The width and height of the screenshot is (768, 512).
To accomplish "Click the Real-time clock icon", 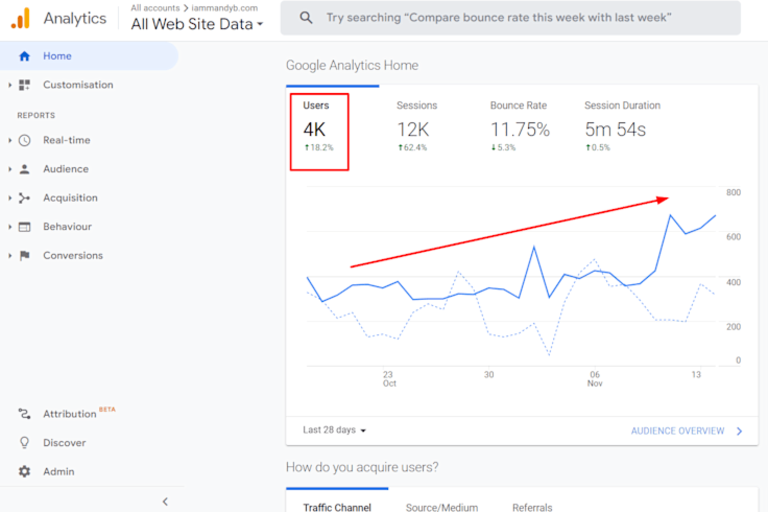I will (x=24, y=140).
